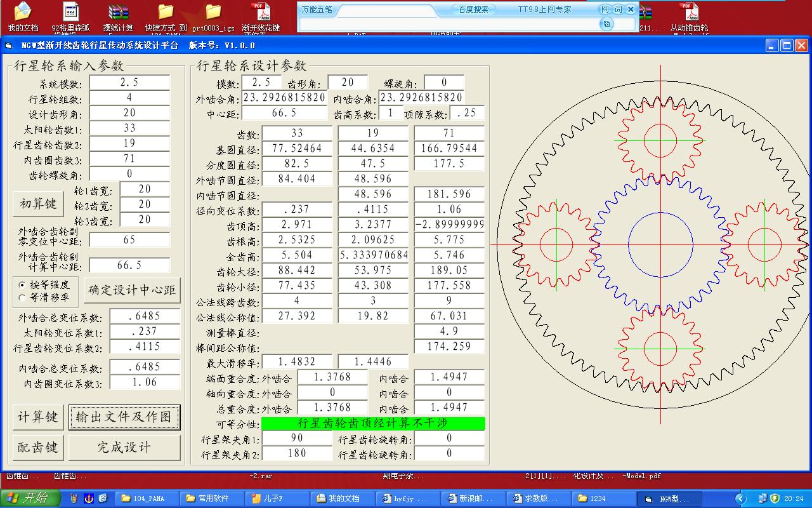Select the 等滑移率 radio option
812x508 pixels.
[23, 297]
